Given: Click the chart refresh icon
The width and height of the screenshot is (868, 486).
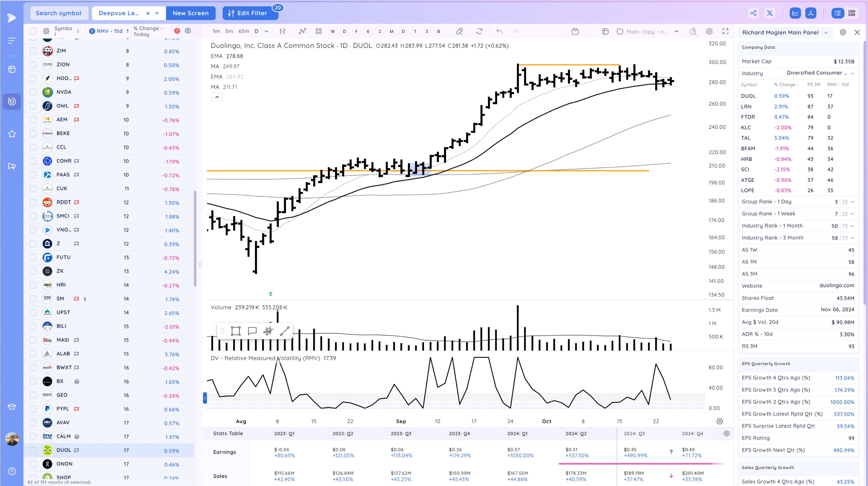Looking at the screenshot, I should 479,31.
